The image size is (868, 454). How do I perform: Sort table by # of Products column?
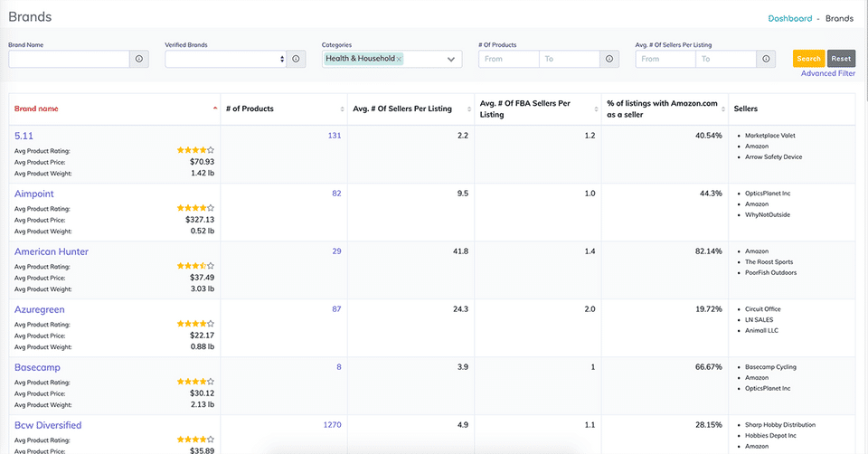(x=342, y=109)
